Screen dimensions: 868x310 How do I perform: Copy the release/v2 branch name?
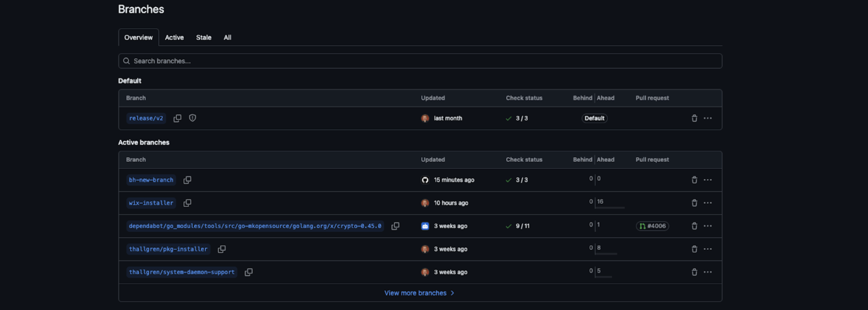point(177,118)
